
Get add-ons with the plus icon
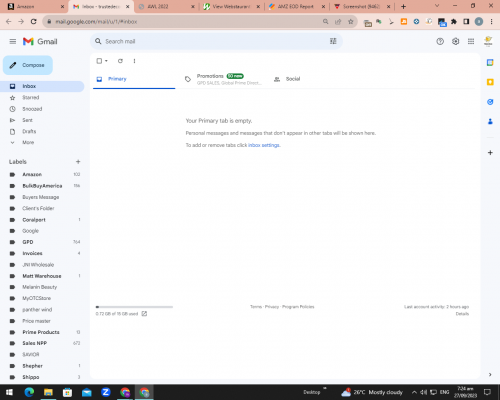(x=490, y=153)
